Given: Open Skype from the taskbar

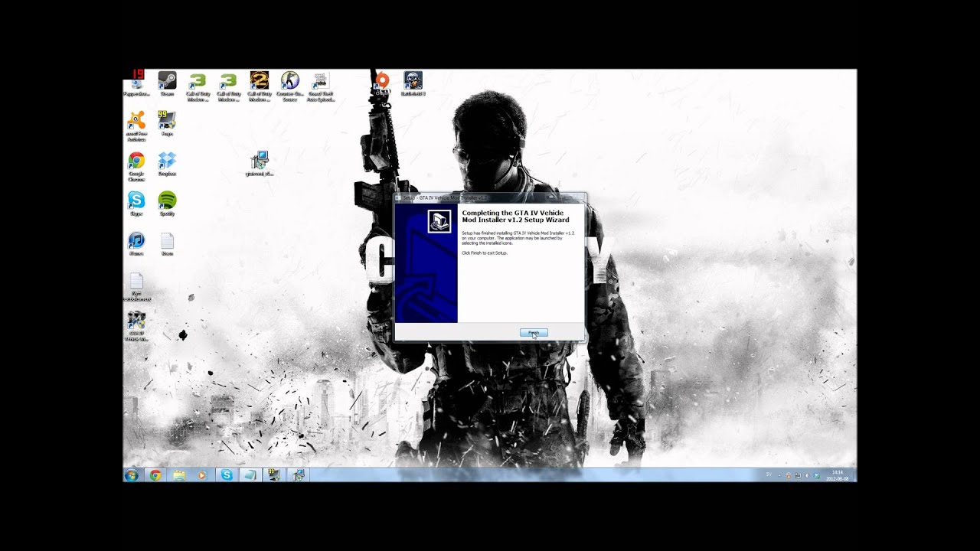Looking at the screenshot, I should pyautogui.click(x=227, y=475).
